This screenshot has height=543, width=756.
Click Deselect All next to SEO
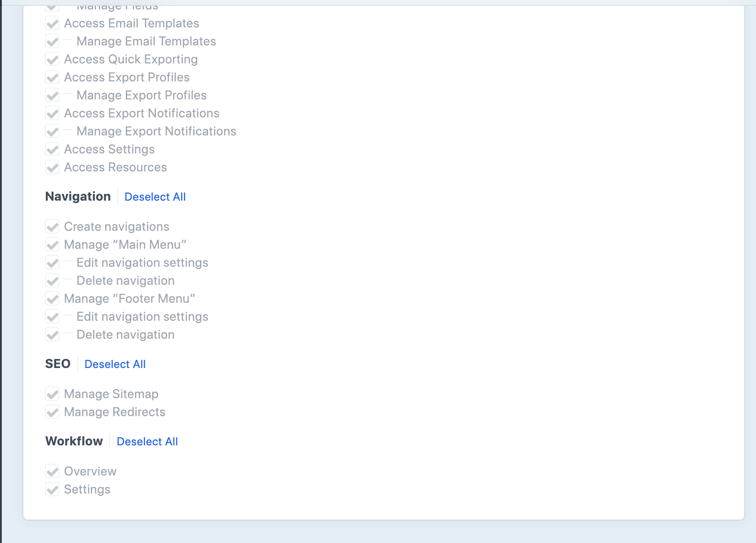click(x=115, y=364)
